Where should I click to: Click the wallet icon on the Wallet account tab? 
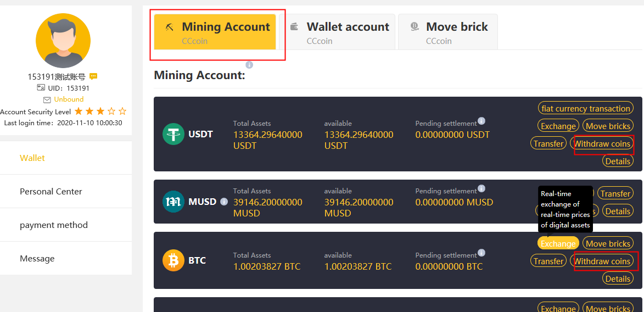[x=294, y=27]
